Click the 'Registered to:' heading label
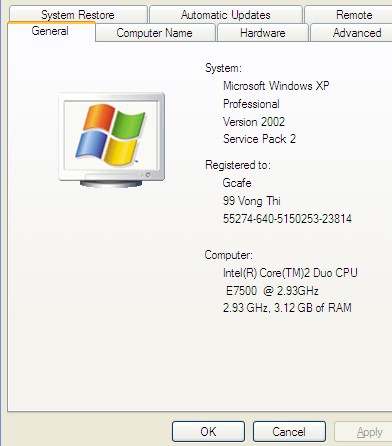 (238, 165)
